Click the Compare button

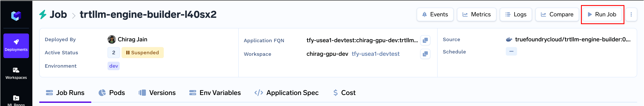[557, 14]
